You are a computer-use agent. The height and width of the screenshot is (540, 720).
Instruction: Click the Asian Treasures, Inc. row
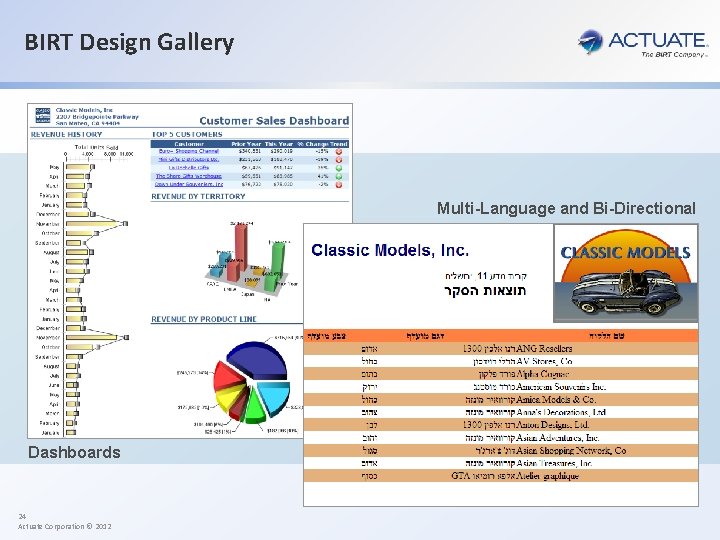pyautogui.click(x=501, y=463)
